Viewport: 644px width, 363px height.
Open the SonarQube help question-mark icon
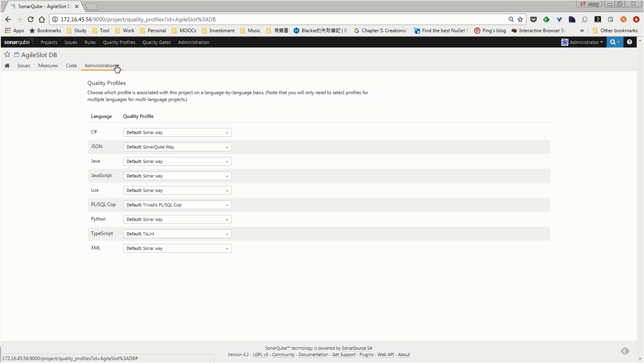click(x=629, y=42)
